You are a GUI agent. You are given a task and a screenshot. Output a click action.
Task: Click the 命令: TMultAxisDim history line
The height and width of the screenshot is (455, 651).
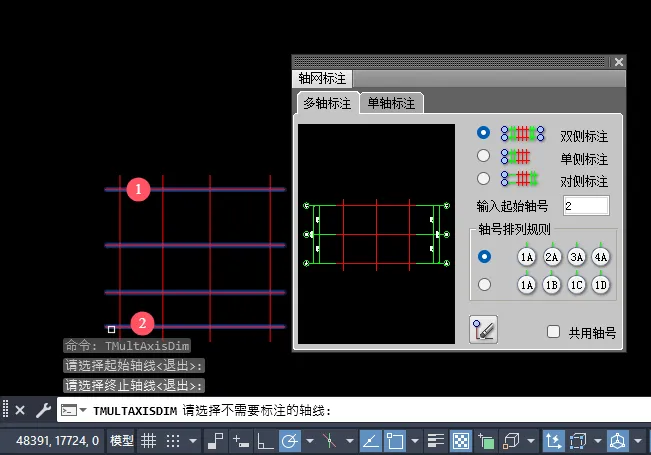[127, 345]
